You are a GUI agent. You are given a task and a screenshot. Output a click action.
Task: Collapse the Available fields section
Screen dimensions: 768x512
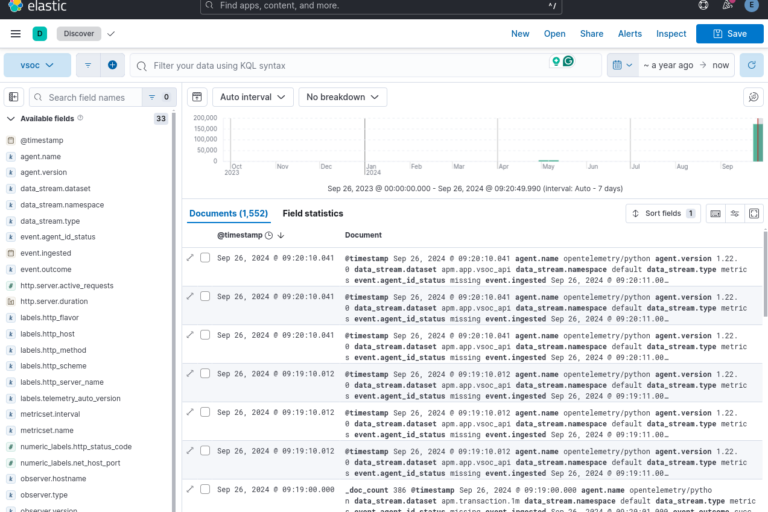tap(11, 119)
